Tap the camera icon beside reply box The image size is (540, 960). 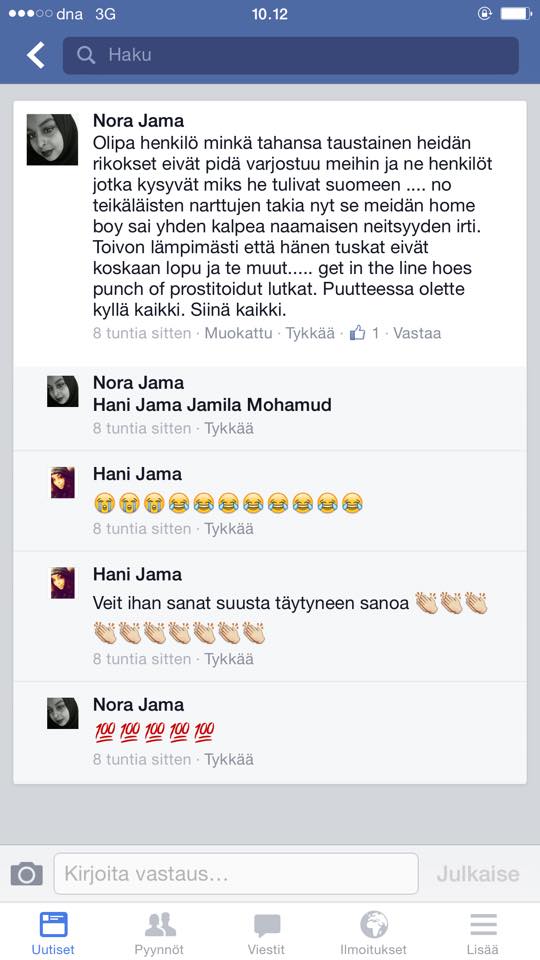tap(27, 873)
